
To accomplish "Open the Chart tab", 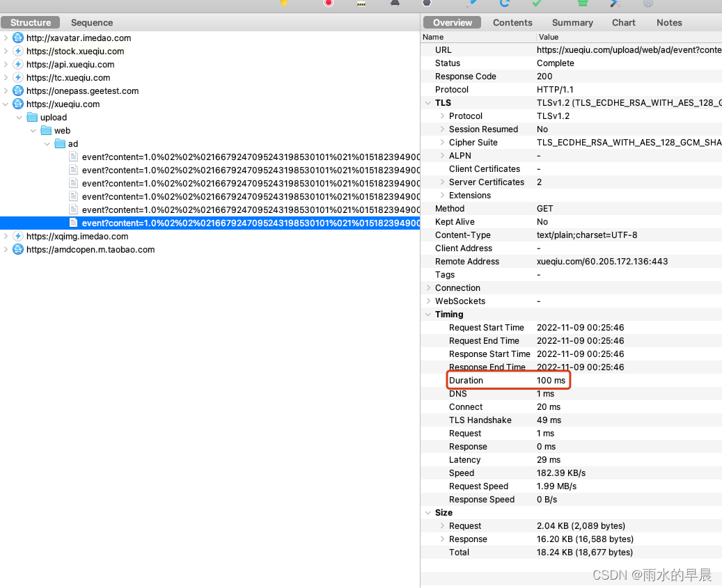I will (623, 22).
